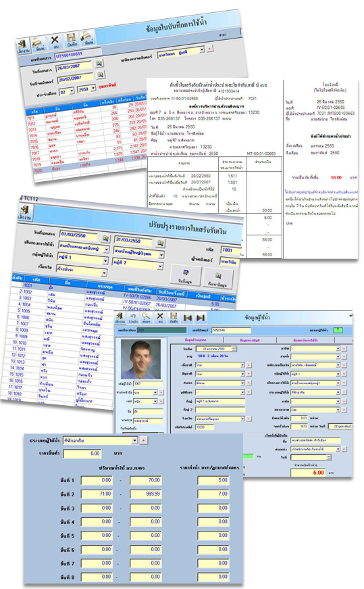
Task: Click the red plus button beside the ศาสนา dropdown
Action: tap(249, 383)
